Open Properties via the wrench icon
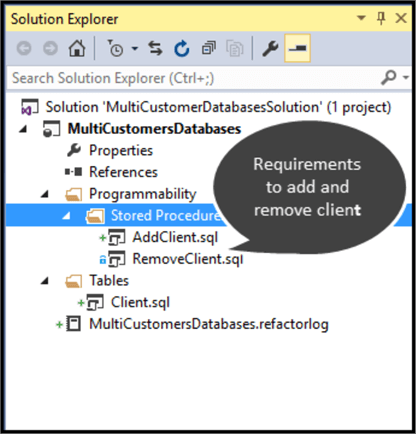Screen dimensions: 416x434 pyautogui.click(x=270, y=49)
